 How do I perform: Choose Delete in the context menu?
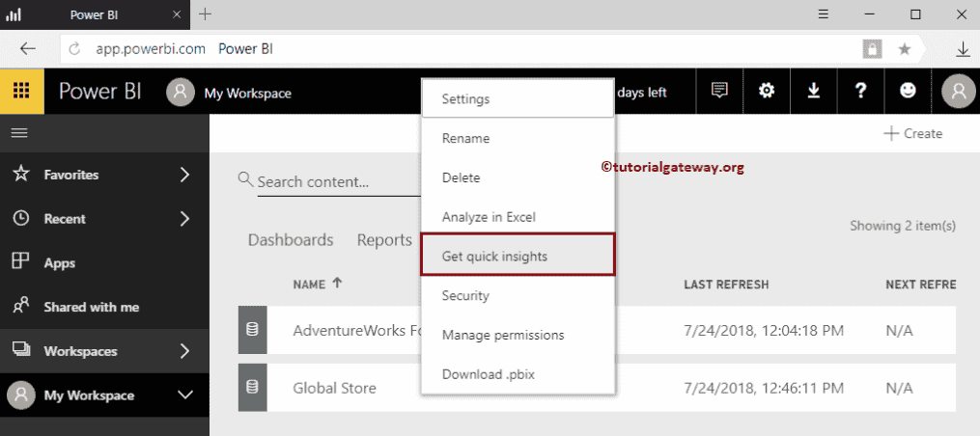(518, 177)
